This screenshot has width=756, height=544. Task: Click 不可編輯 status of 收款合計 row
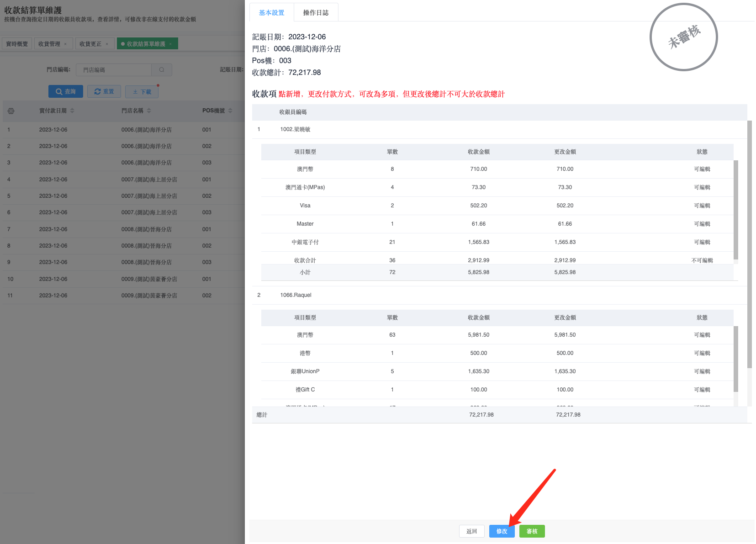pyautogui.click(x=702, y=260)
